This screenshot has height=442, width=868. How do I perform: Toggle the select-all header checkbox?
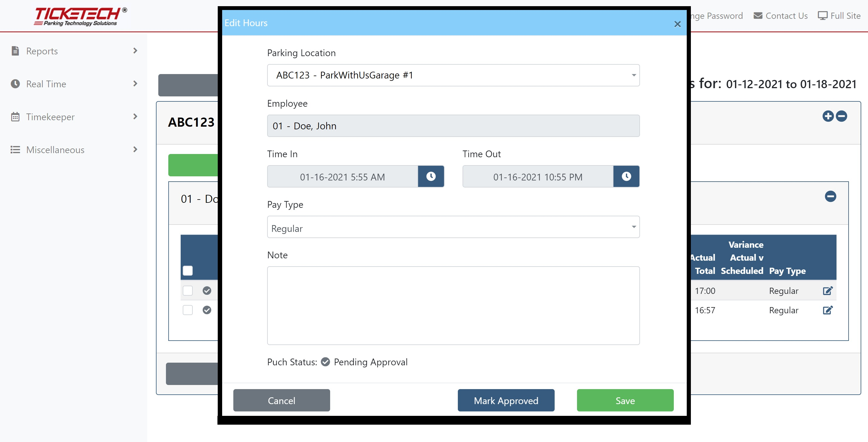pos(188,271)
